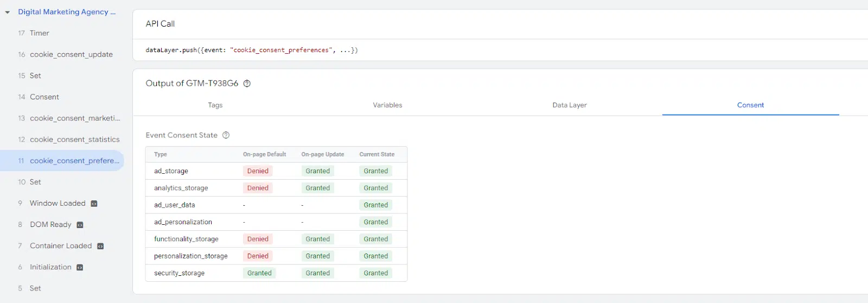Click code icon beside DOM Ready
868x303 pixels.
click(x=80, y=225)
